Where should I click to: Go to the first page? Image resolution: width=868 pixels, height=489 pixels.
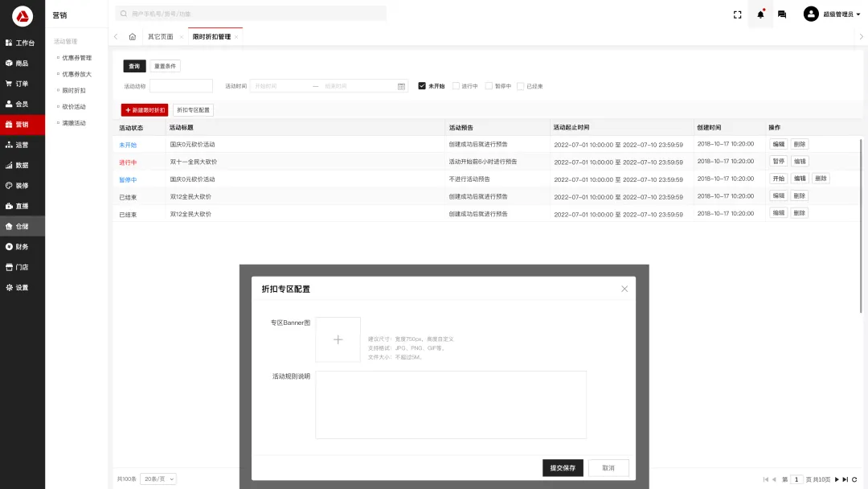(766, 479)
